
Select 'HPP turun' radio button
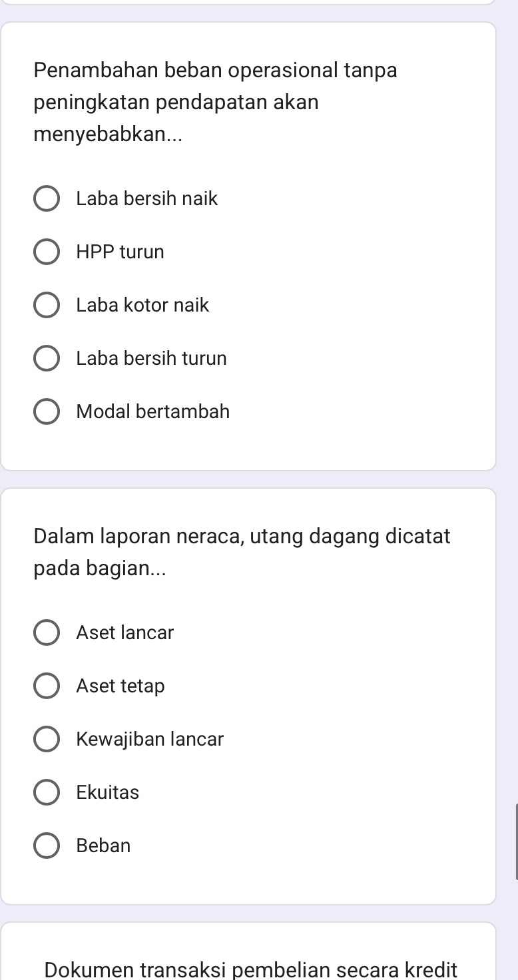pyautogui.click(x=47, y=252)
